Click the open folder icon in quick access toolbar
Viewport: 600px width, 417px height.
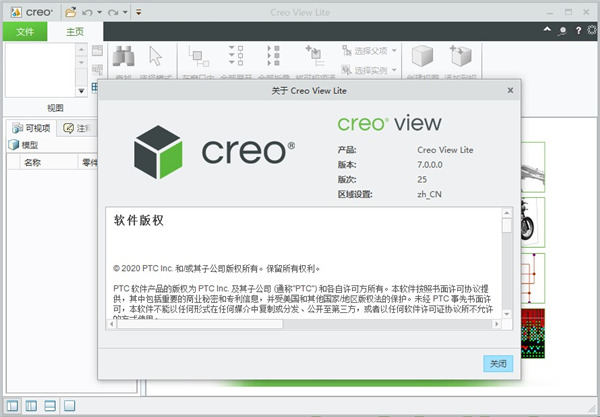[71, 11]
